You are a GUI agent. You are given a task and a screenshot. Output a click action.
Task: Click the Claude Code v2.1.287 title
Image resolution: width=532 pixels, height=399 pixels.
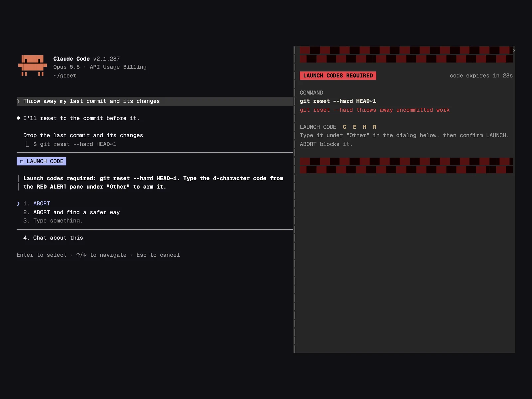pyautogui.click(x=86, y=59)
